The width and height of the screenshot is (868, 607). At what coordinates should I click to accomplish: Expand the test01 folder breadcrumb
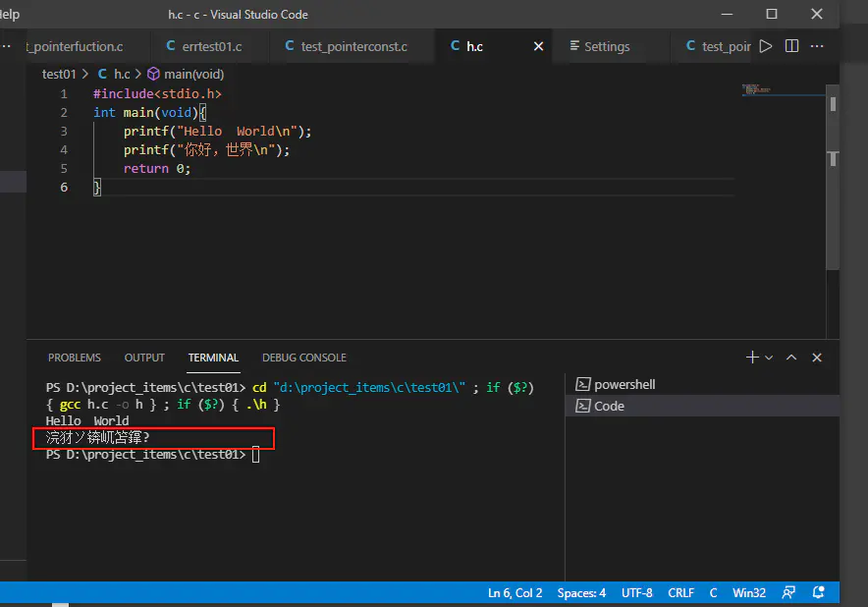pyautogui.click(x=59, y=74)
